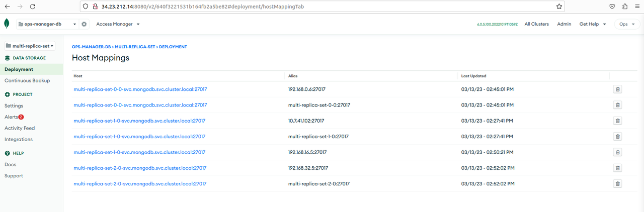
Task: Click the alias text 192.168.16.5:27017
Action: [x=308, y=152]
